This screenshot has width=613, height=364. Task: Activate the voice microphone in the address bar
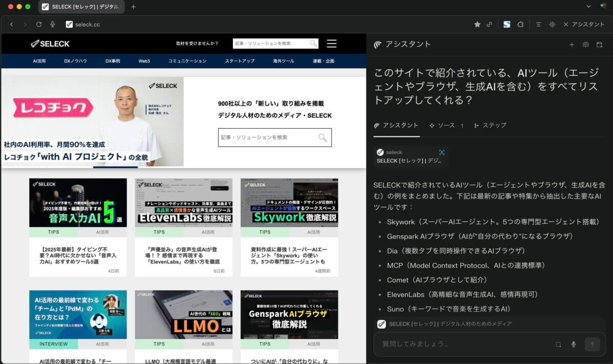53,25
